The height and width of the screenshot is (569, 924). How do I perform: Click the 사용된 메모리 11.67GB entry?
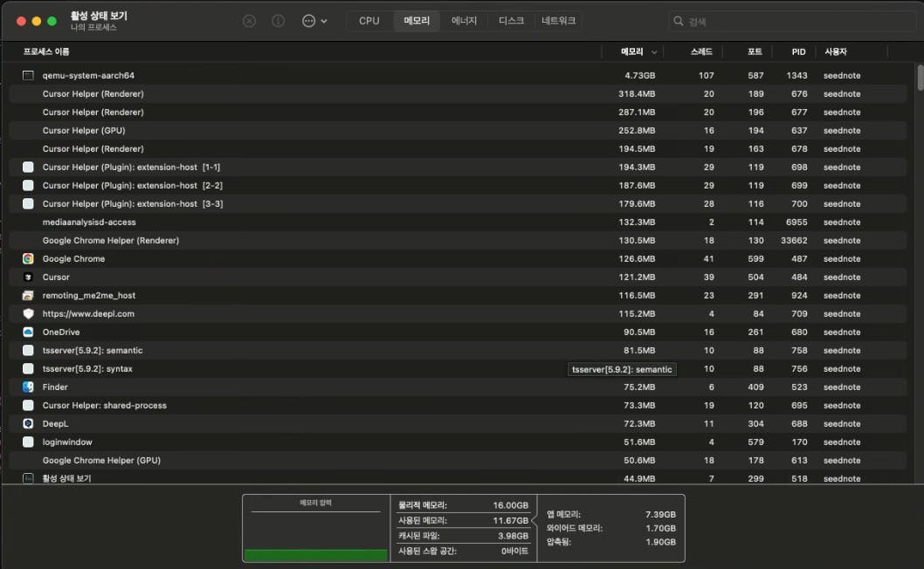point(463,521)
